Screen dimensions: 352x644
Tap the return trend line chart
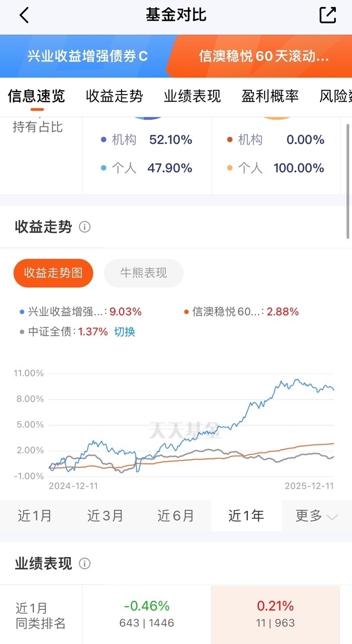tap(191, 425)
